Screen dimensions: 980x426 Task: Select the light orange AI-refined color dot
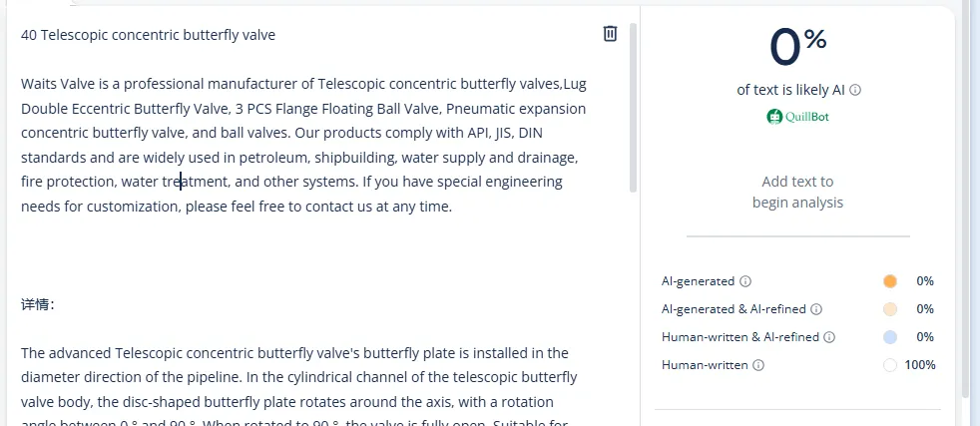tap(890, 309)
